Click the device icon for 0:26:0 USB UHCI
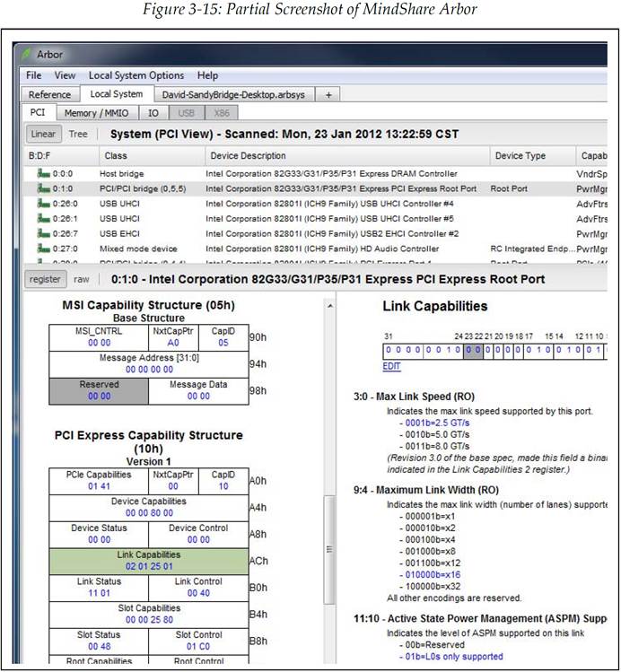Image resolution: width=621 pixels, height=672 pixels. 42,204
